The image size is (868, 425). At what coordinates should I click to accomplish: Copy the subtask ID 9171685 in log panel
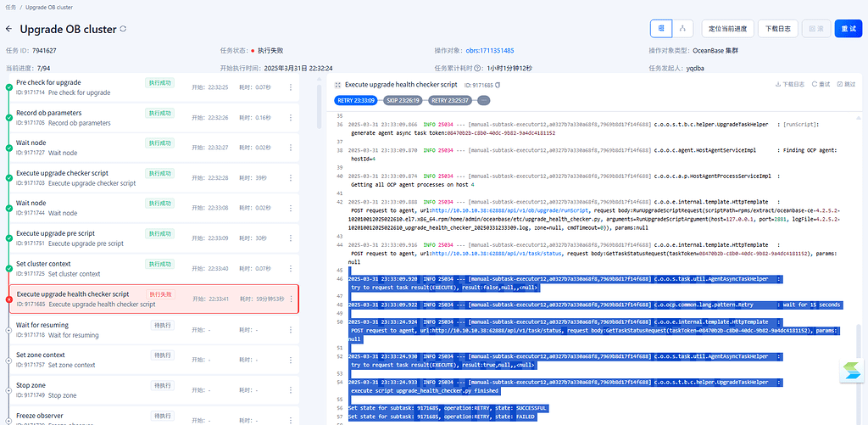[x=498, y=85]
